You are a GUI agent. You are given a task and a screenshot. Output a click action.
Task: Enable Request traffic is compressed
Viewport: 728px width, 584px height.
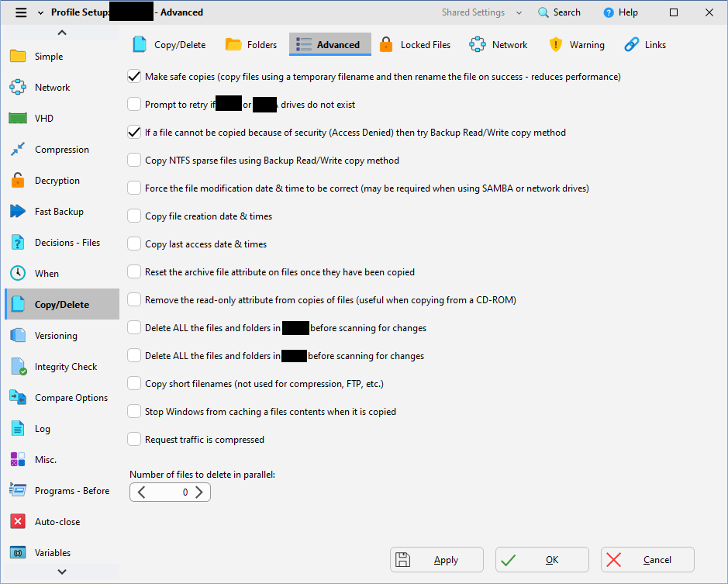(x=134, y=439)
